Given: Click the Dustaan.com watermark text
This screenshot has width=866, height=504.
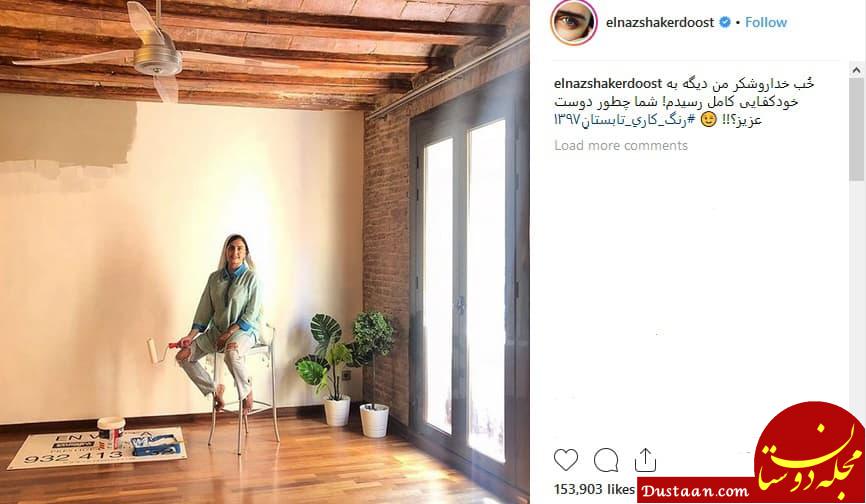Looking at the screenshot, I should point(696,490).
